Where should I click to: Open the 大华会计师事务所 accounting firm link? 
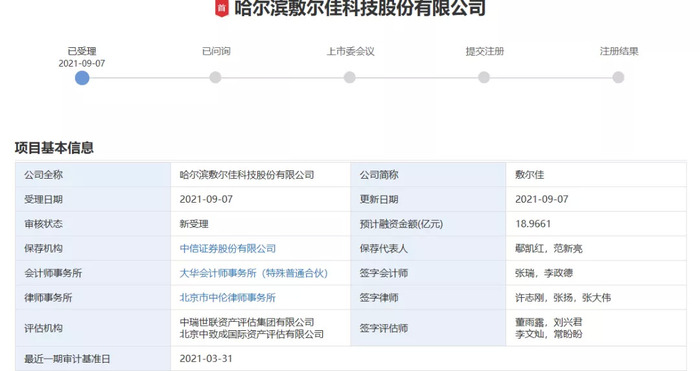254,273
